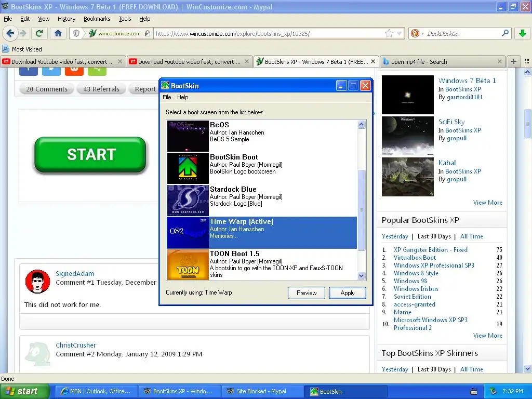The image size is (532, 399).
Task: Open the BootSkin File menu
Action: click(x=167, y=97)
